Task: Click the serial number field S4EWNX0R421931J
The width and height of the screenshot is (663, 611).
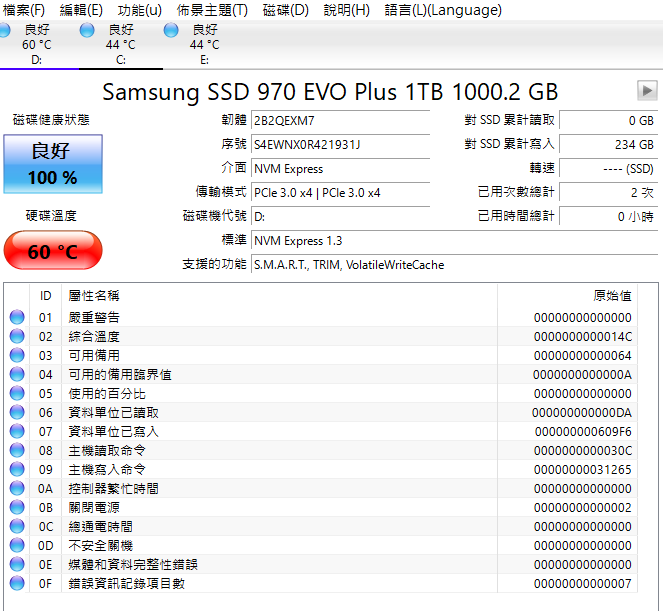Action: (340, 145)
